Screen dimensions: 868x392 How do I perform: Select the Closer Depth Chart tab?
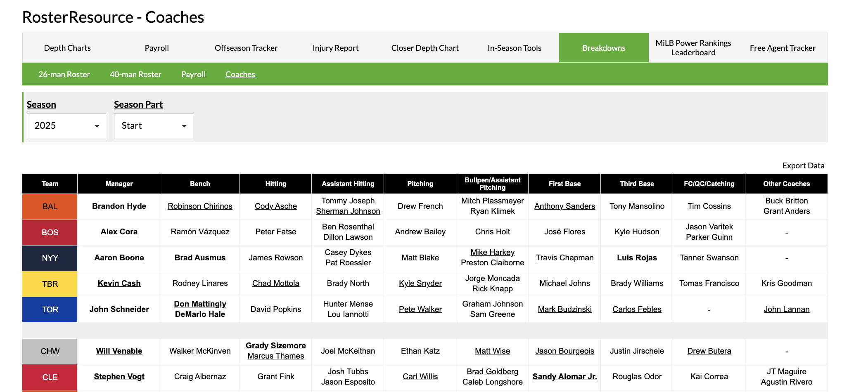(x=425, y=48)
